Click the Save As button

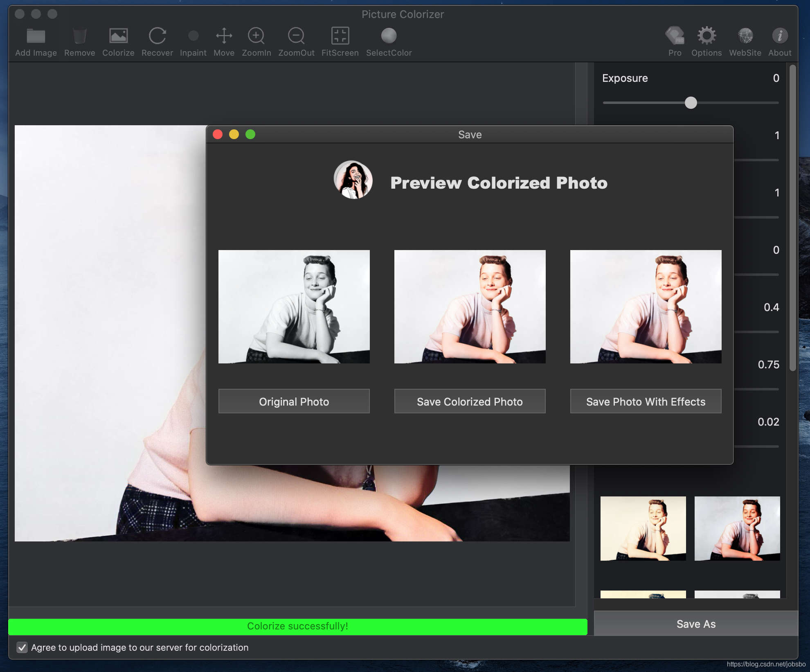[696, 624]
